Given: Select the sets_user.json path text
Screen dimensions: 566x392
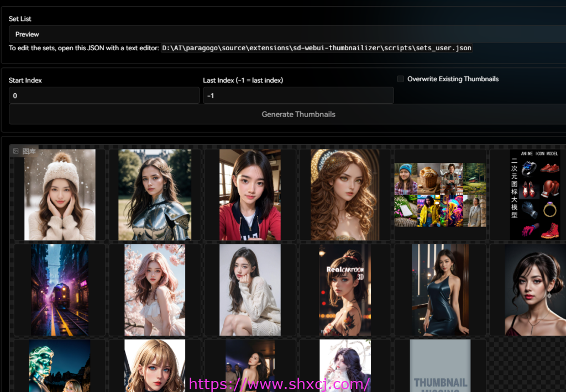Looking at the screenshot, I should [316, 47].
